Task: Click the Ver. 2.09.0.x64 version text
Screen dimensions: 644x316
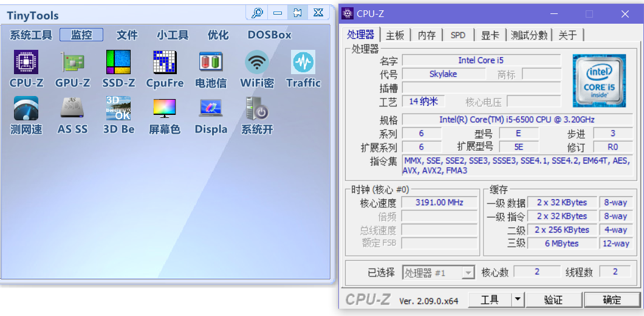Action: (x=429, y=301)
